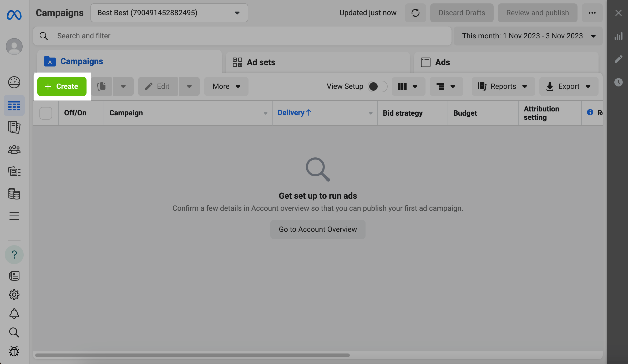The image size is (628, 364).
Task: Open the This month date range dropdown
Action: (x=528, y=36)
